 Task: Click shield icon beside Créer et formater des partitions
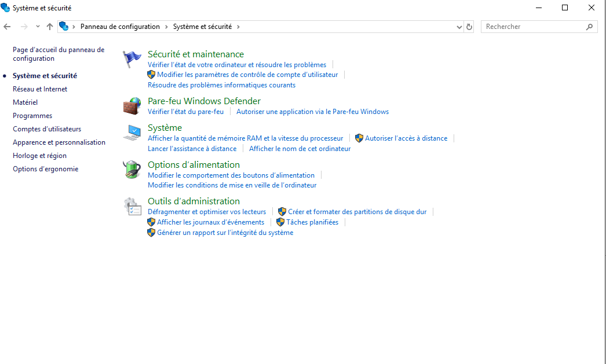pos(282,212)
